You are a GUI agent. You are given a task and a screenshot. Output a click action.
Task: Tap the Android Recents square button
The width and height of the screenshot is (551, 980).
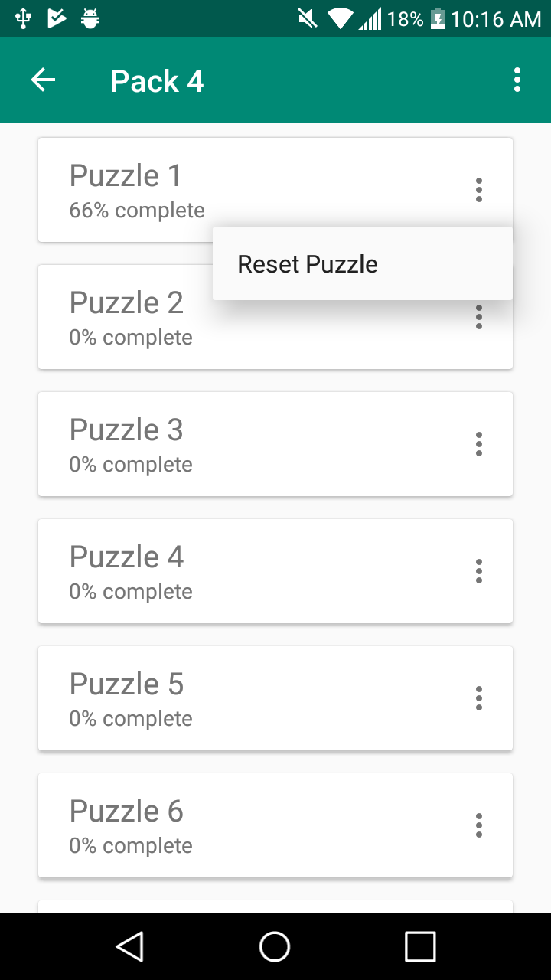pos(420,946)
